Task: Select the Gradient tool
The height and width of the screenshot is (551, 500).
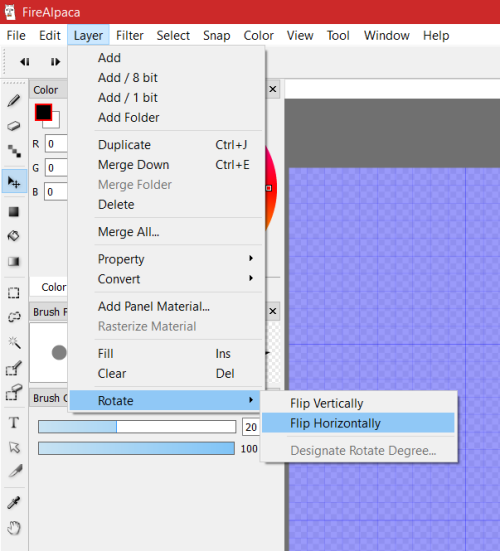Action: coord(14,261)
